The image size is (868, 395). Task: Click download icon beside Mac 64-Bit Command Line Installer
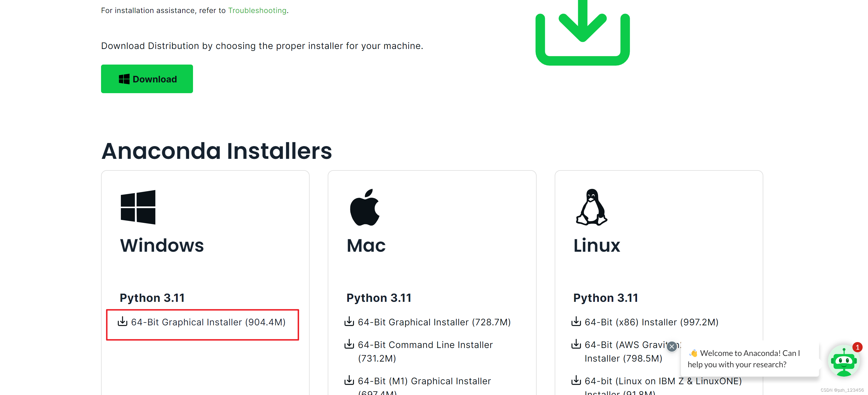tap(349, 344)
